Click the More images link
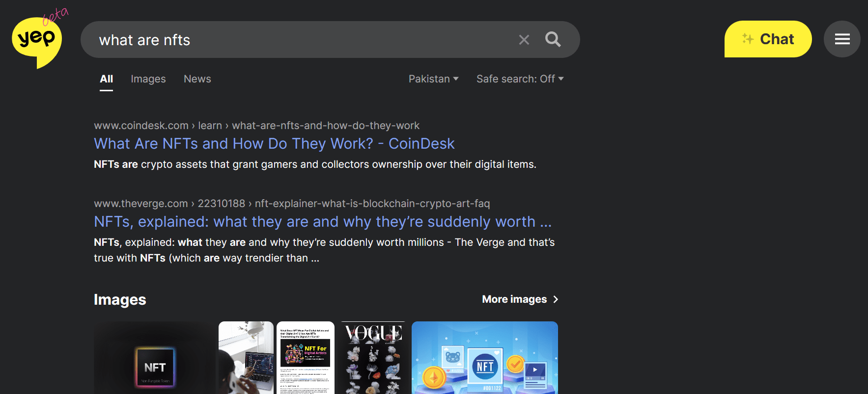The image size is (868, 394). (x=514, y=299)
